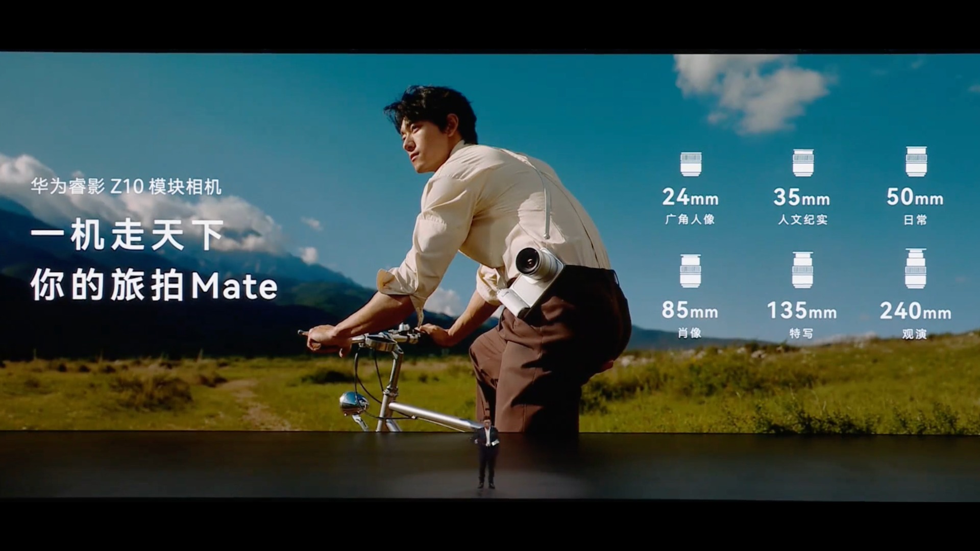This screenshot has height=551, width=980.
Task: Select the 240mm focal length text
Action: pos(916,311)
